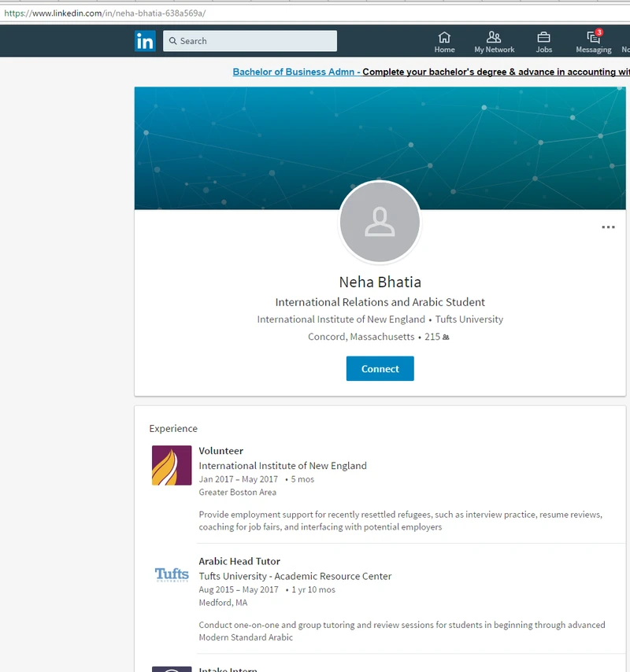
Task: Click the browser address bar URL
Action: (x=105, y=13)
